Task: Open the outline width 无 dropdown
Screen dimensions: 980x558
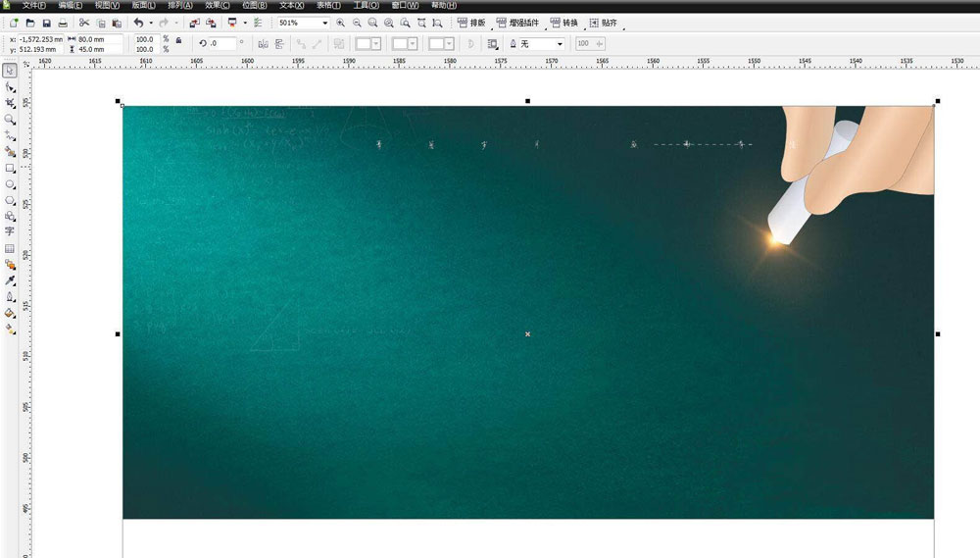Action: tap(560, 44)
